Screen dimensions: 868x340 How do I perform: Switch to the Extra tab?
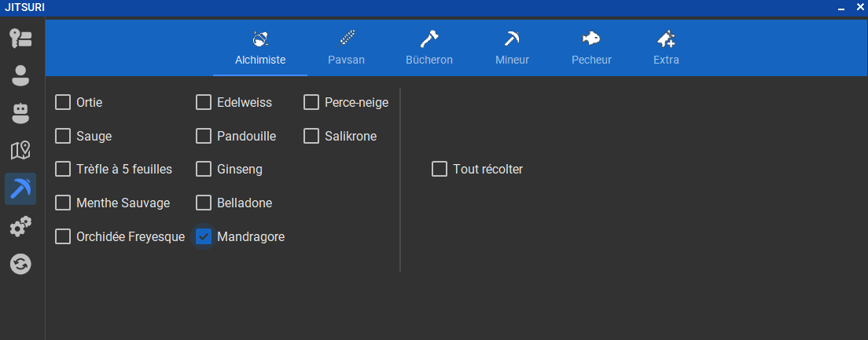click(666, 48)
